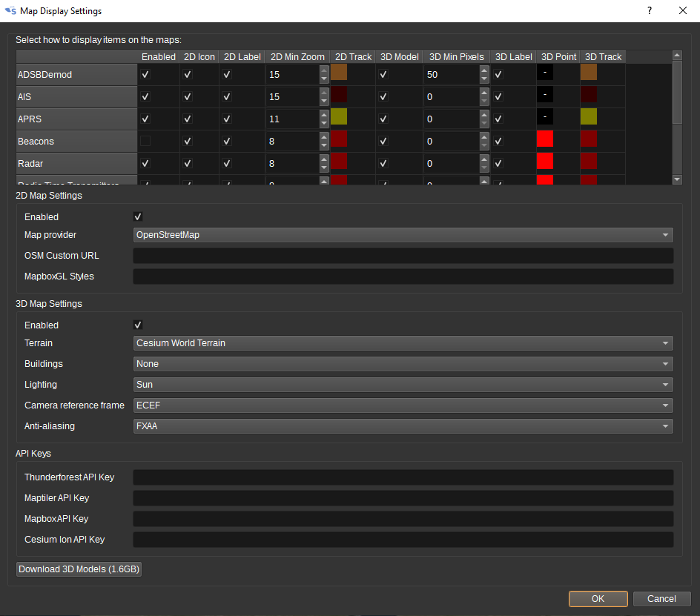This screenshot has width=700, height=616.
Task: Disable the 2D Map Settings Enabled checkbox
Action: 137,216
